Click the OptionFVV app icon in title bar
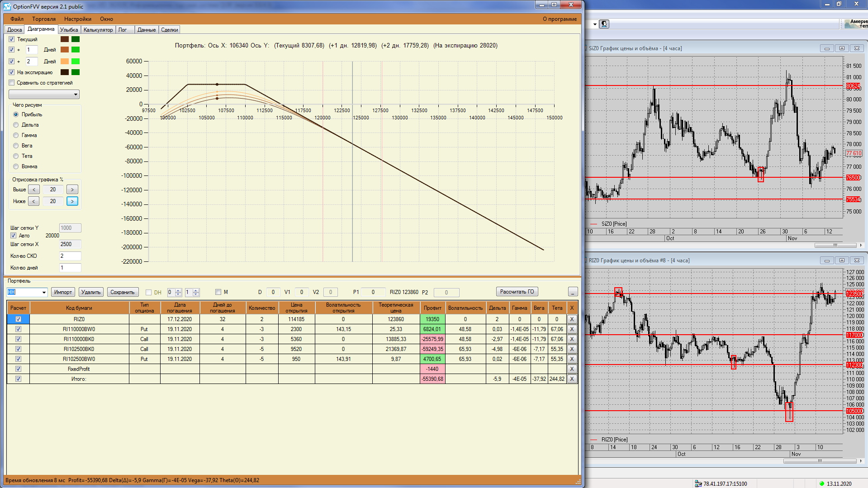 click(x=7, y=6)
